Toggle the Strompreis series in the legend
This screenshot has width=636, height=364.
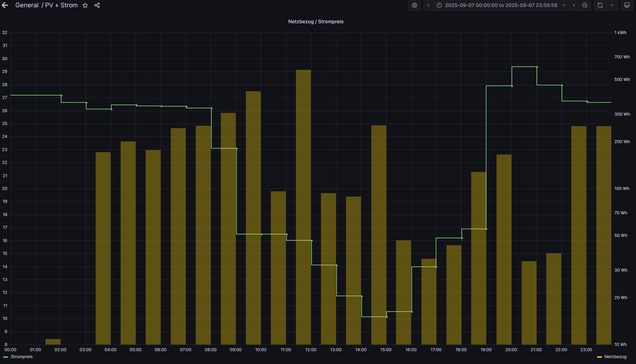22,357
